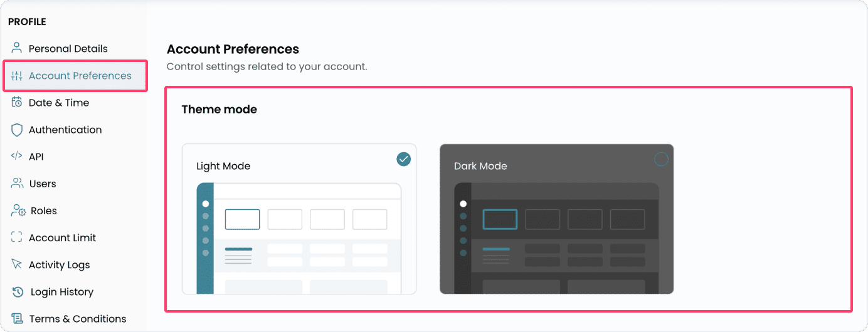The width and height of the screenshot is (868, 332).
Task: Open Terms & Conditions from sidebar
Action: (77, 319)
